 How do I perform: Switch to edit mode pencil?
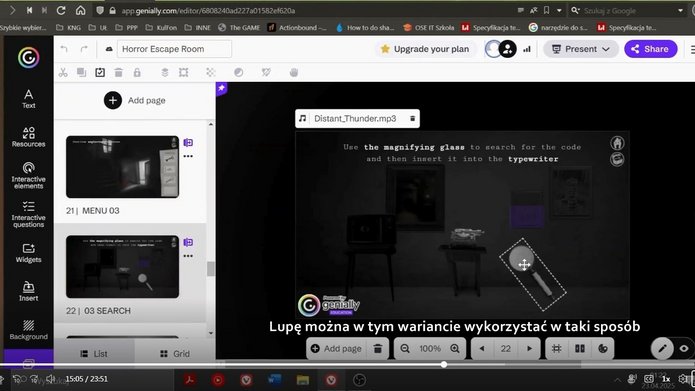662,348
